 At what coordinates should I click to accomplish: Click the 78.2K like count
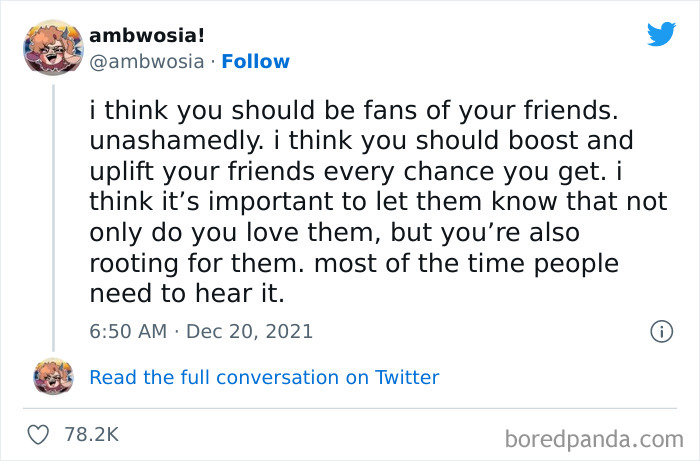91,434
